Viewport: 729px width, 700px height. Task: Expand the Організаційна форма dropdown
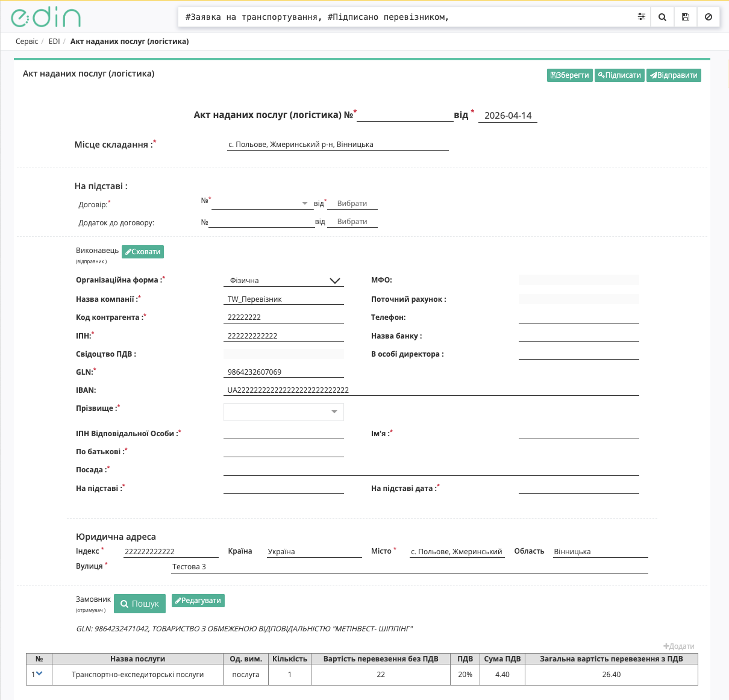pos(335,281)
